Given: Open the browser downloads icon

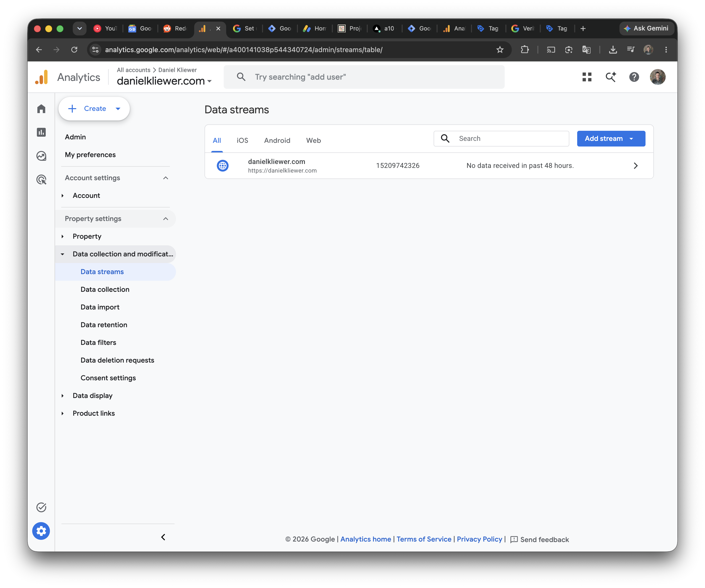Looking at the screenshot, I should click(x=613, y=50).
